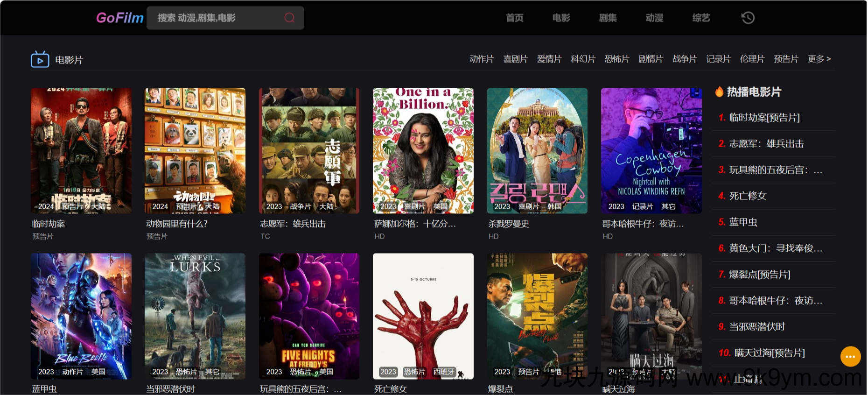Click the flame icon beside 热播电影片
The width and height of the screenshot is (868, 395).
tap(719, 92)
